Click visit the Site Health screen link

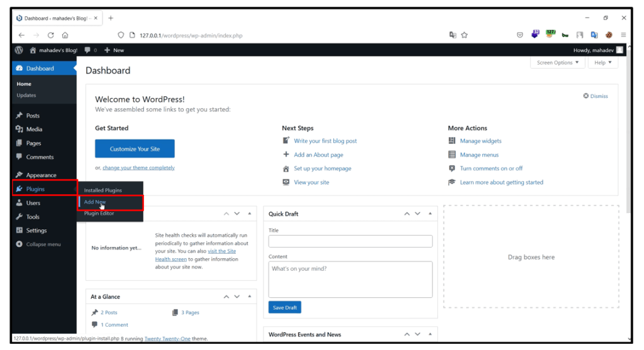(x=196, y=255)
